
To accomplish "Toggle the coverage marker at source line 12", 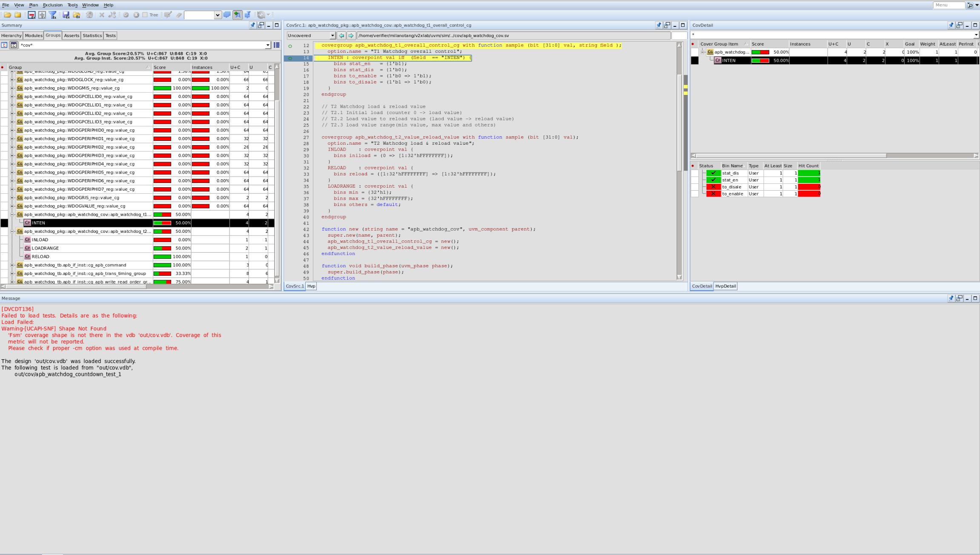I will pyautogui.click(x=290, y=46).
